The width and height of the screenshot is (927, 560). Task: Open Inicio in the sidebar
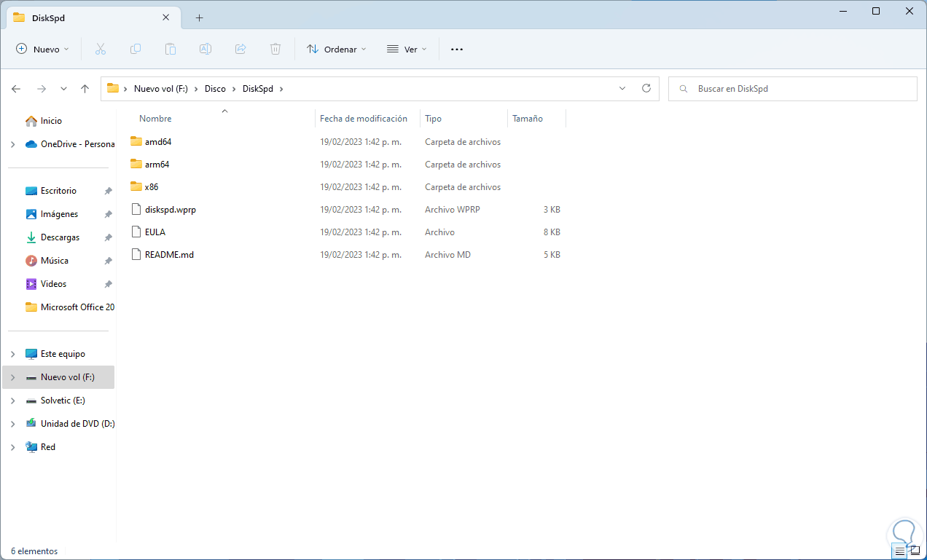coord(51,121)
